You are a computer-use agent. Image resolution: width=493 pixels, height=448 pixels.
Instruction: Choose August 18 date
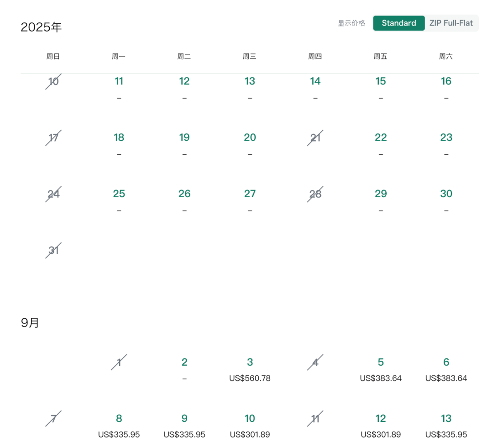119,144
